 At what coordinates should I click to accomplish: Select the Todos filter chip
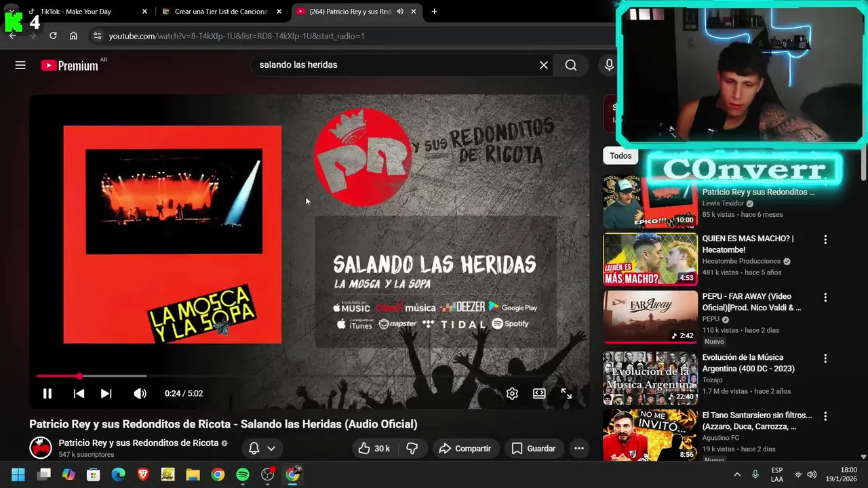point(620,156)
